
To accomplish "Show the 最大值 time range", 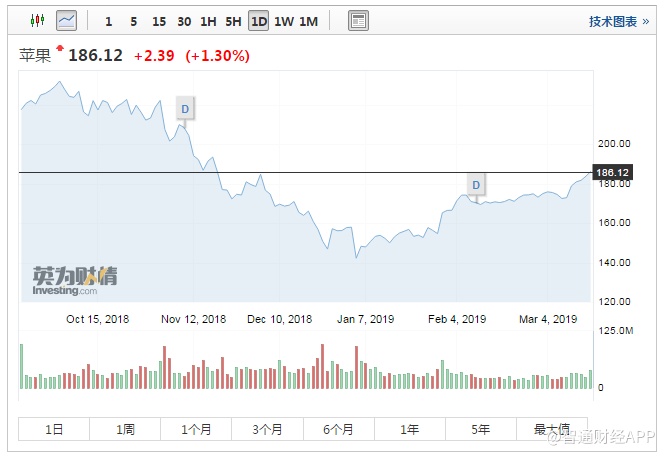I will [552, 429].
